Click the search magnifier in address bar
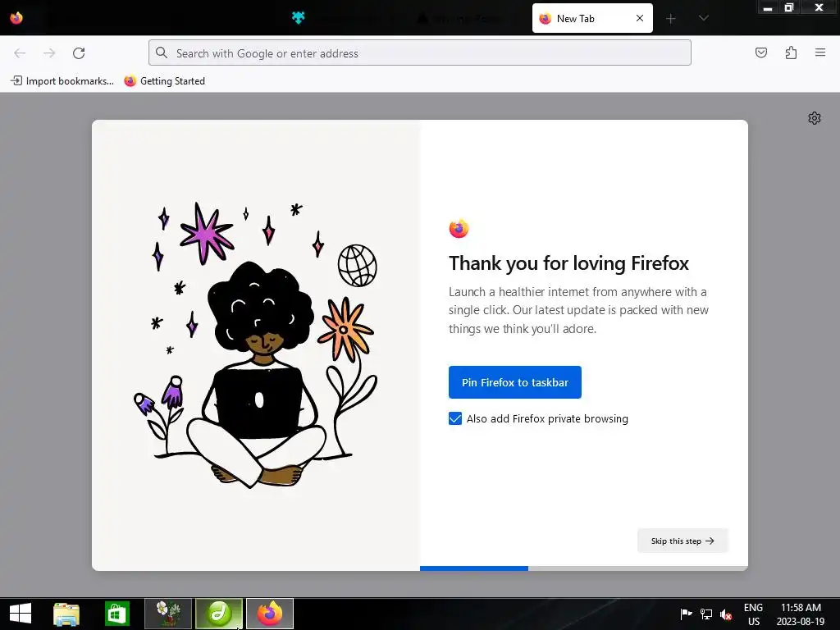 [x=162, y=52]
